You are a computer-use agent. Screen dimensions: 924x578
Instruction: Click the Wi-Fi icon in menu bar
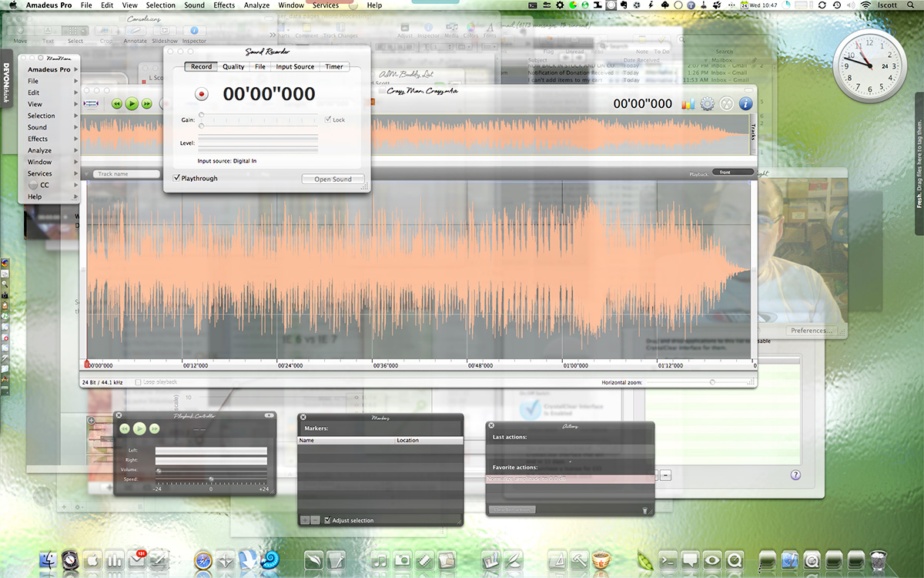tap(865, 5)
